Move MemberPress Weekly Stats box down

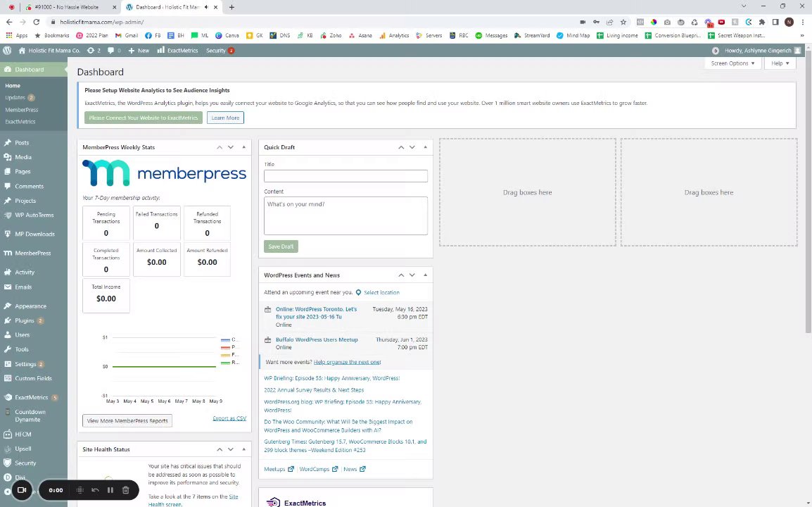pyautogui.click(x=231, y=147)
